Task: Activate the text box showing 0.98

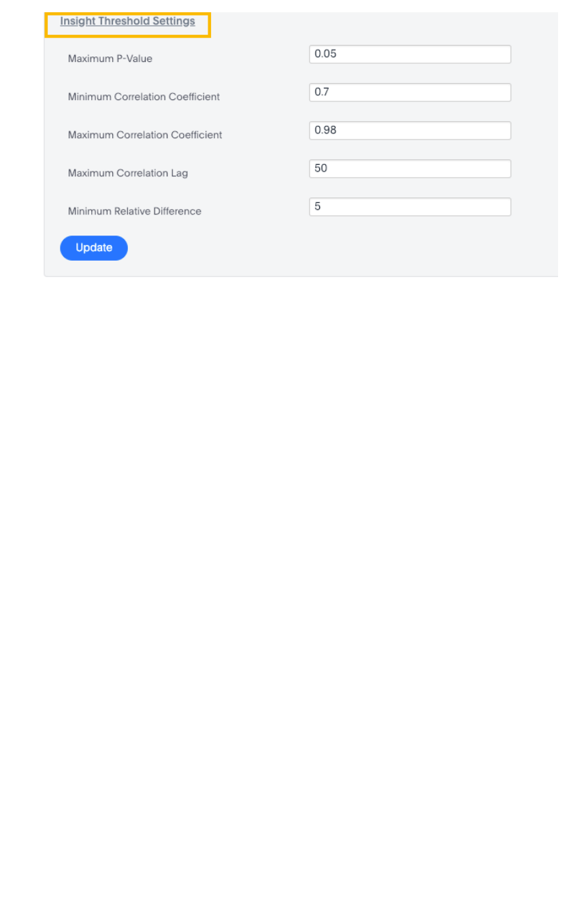Action: coord(410,131)
